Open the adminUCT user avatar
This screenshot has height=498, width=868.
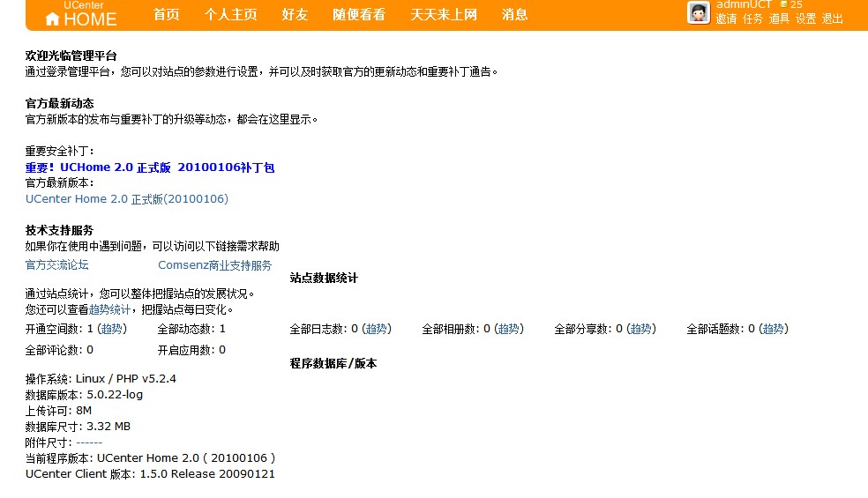pyautogui.click(x=699, y=12)
